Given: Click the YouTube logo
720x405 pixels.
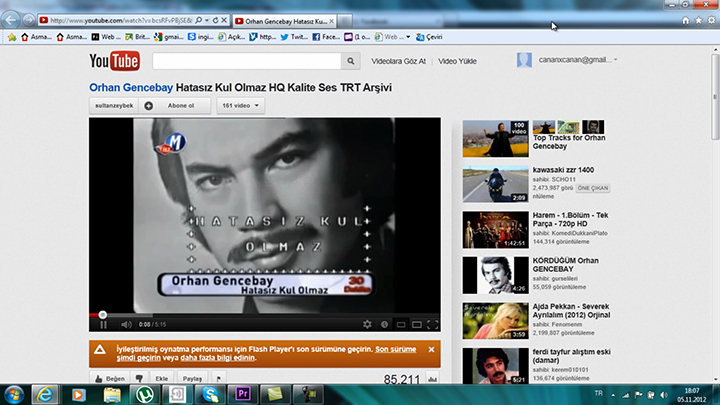Looking at the screenshot, I should (x=114, y=61).
